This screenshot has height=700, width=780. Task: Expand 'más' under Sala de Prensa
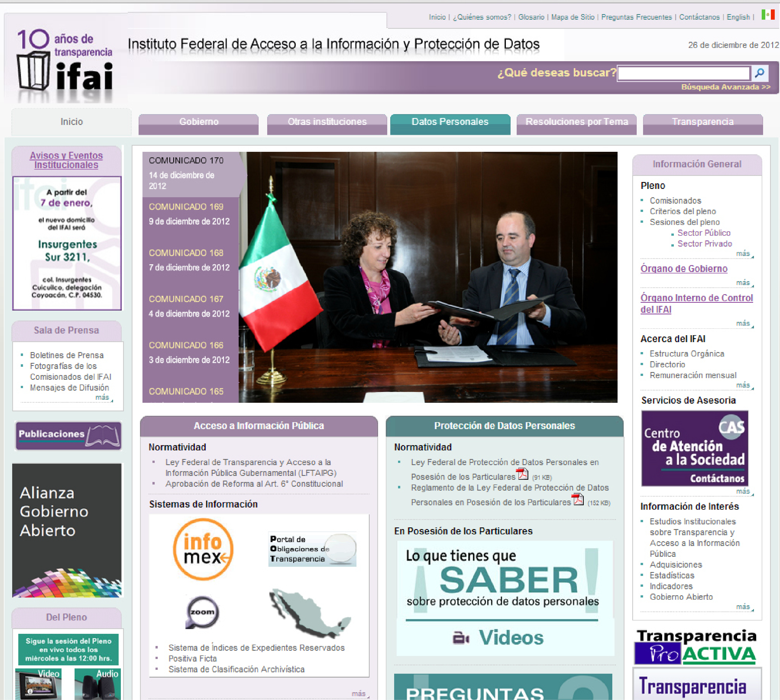[x=102, y=397]
